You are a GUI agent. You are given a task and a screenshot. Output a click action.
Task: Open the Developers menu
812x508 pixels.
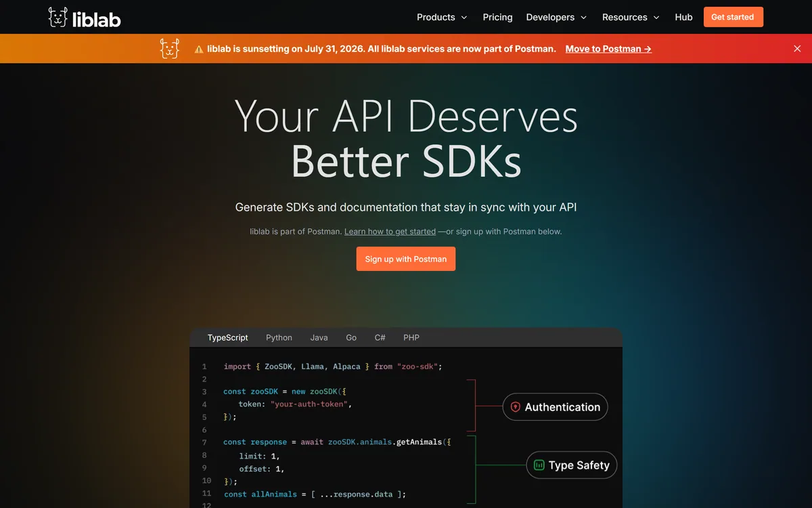tap(556, 17)
